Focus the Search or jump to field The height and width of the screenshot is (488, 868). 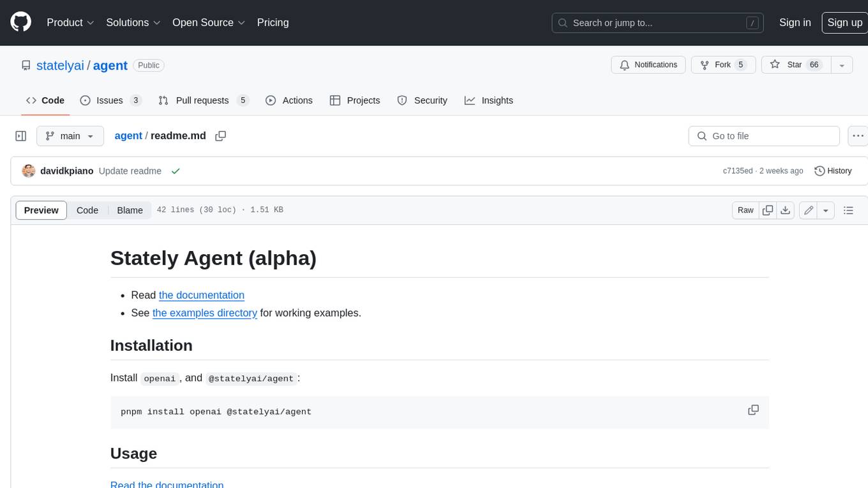click(659, 23)
